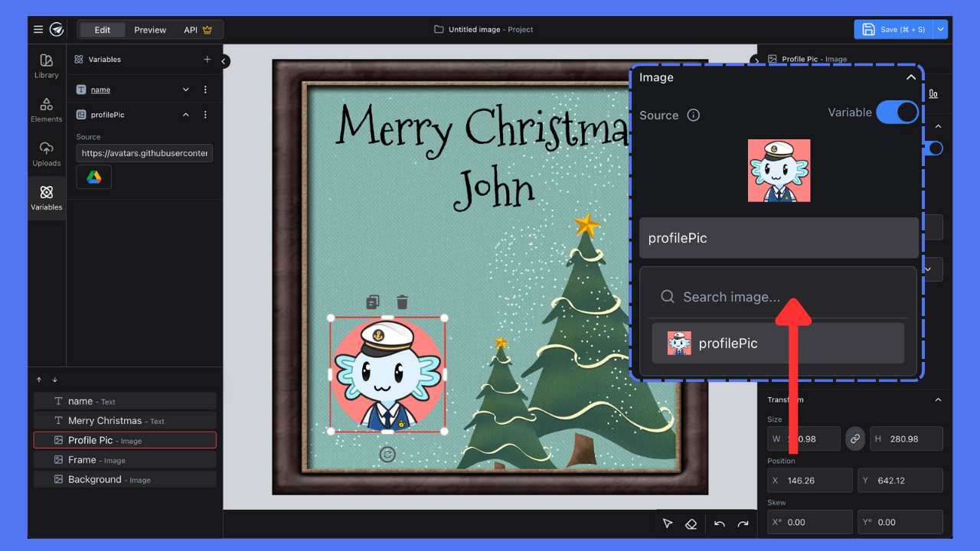Open the Library panel

(x=46, y=65)
